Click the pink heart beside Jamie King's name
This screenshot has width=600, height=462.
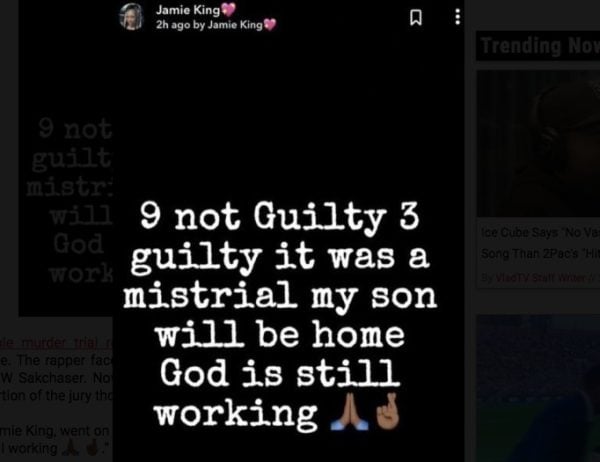tap(228, 10)
